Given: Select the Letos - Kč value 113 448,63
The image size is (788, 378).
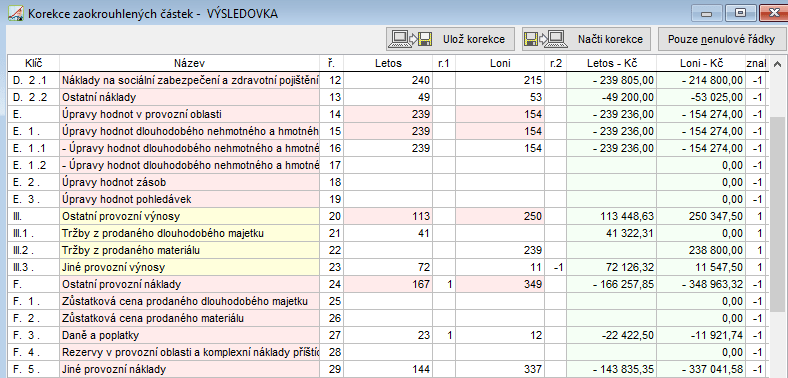Looking at the screenshot, I should point(627,217).
